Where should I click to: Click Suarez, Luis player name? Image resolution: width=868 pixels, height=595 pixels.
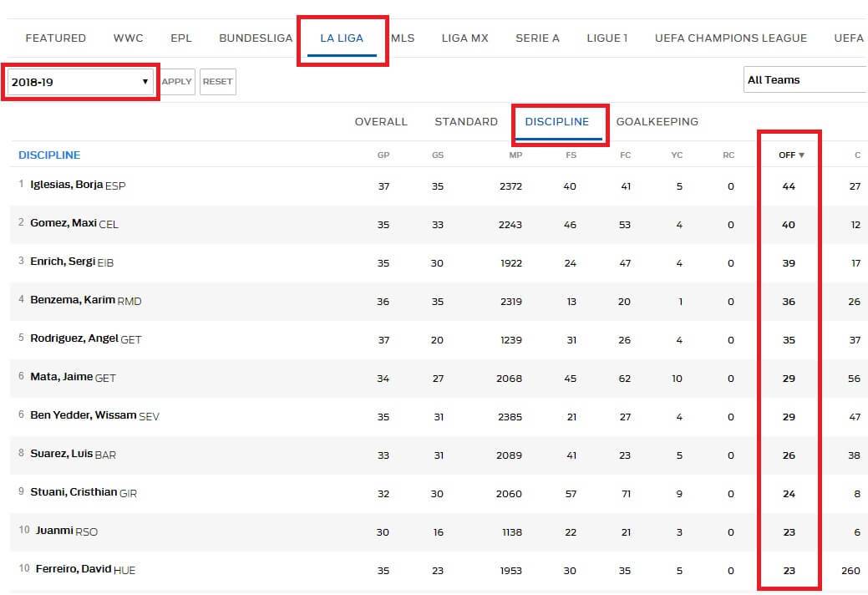click(x=62, y=454)
